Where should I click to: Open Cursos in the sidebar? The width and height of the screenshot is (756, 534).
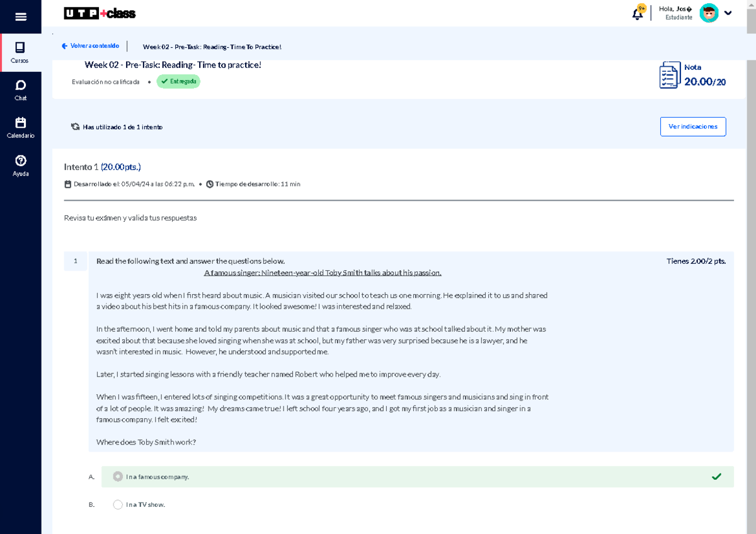20,53
